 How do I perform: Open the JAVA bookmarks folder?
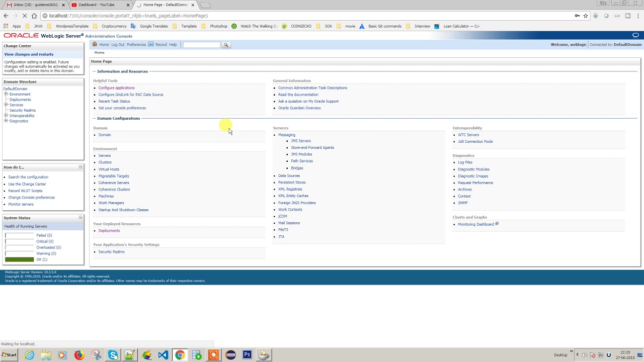click(33, 26)
